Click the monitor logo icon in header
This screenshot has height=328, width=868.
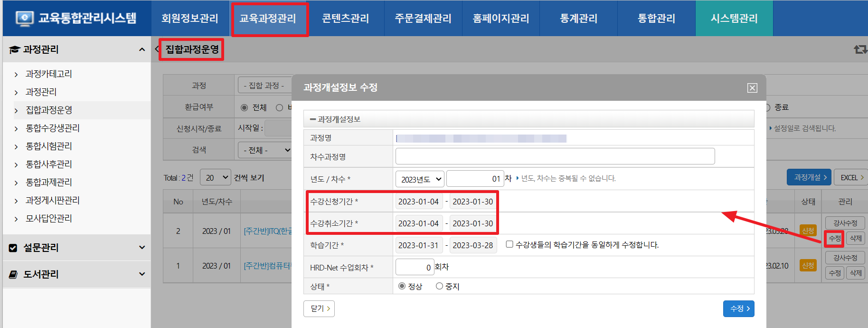tap(24, 18)
